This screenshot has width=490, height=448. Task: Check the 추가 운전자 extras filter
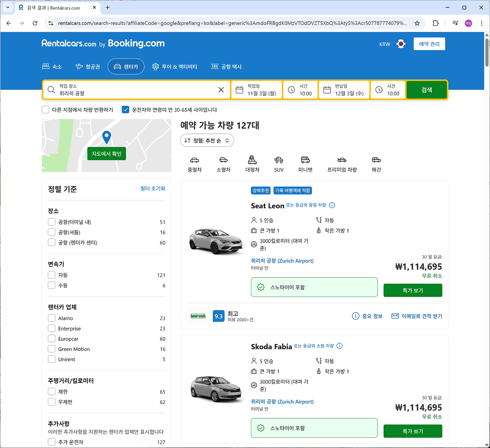coord(52,442)
